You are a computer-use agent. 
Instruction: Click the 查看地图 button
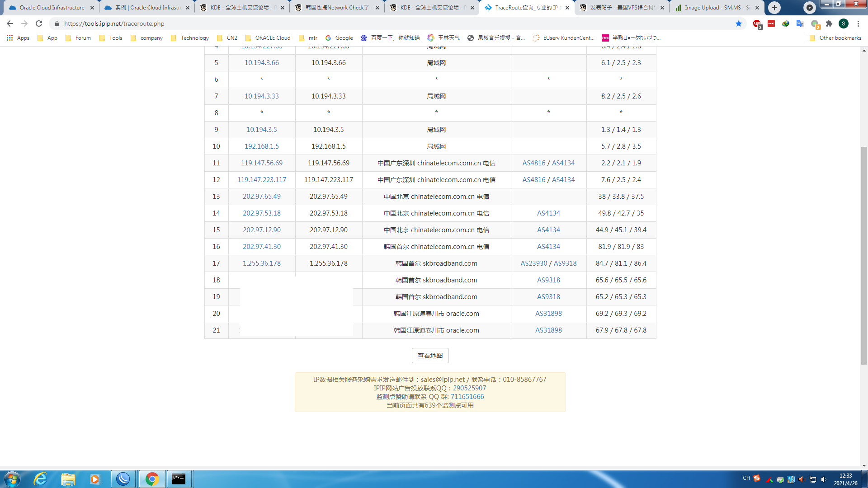pos(430,356)
